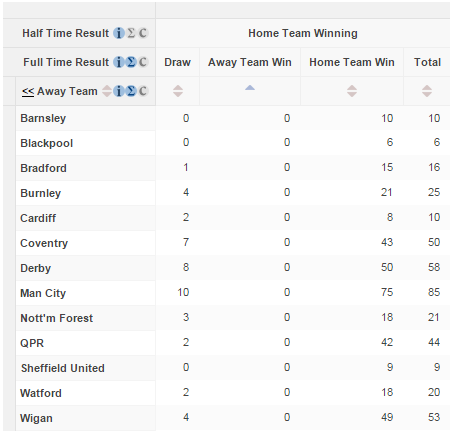Image resolution: width=455 pixels, height=431 pixels.
Task: Toggle sigma totals for Full Time Result
Action: [x=131, y=62]
